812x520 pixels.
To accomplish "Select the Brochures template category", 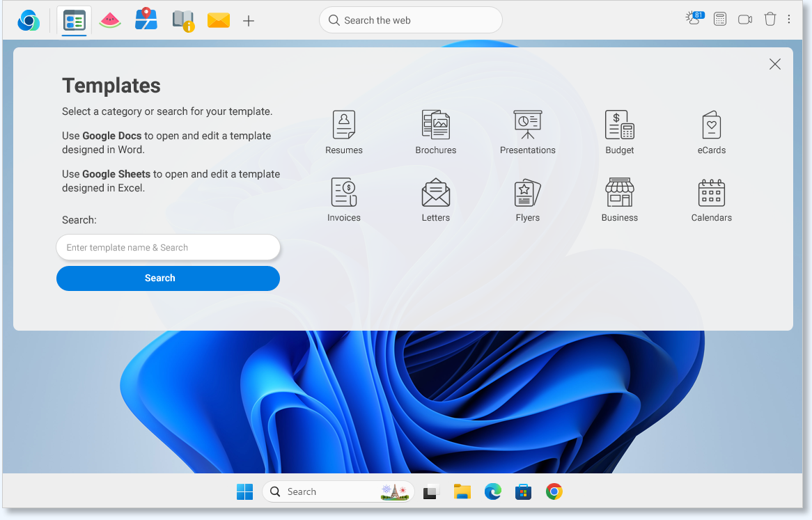I will click(435, 132).
